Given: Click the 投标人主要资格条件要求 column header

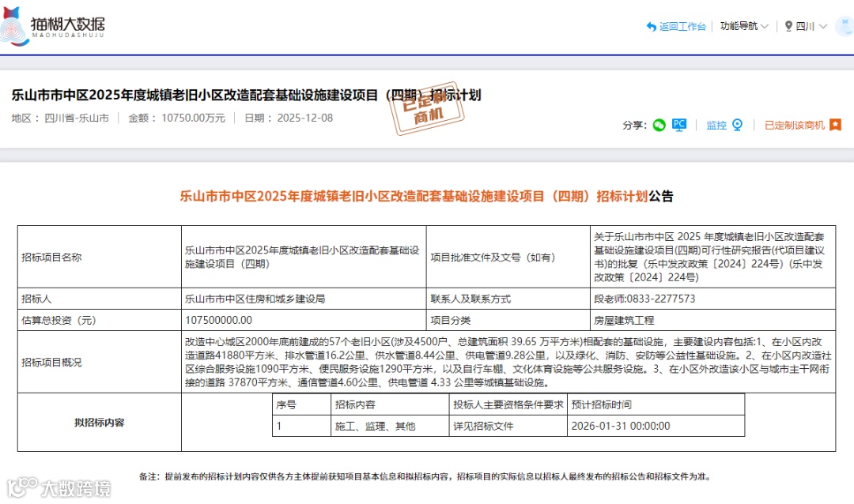Looking at the screenshot, I should [508, 404].
